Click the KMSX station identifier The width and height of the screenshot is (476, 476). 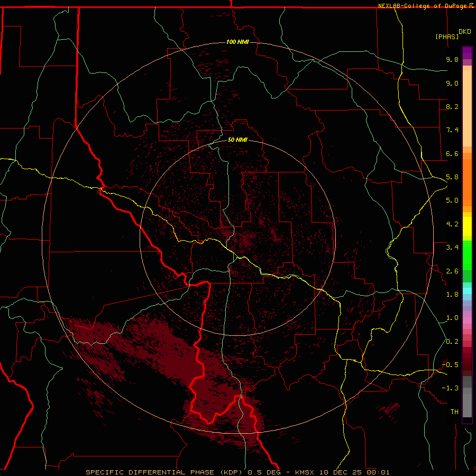coord(305,472)
